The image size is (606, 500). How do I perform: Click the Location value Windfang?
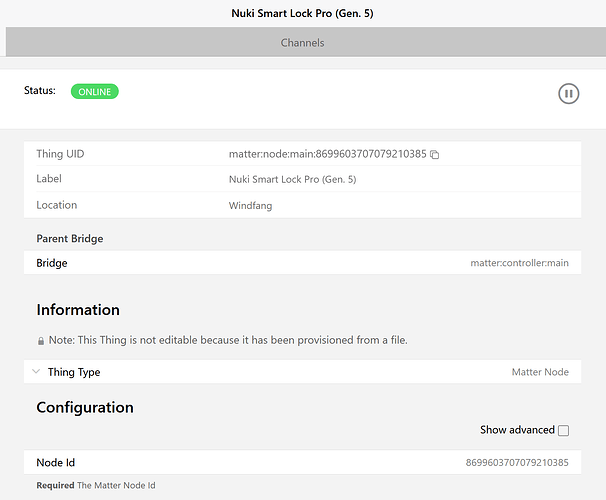[x=250, y=205]
